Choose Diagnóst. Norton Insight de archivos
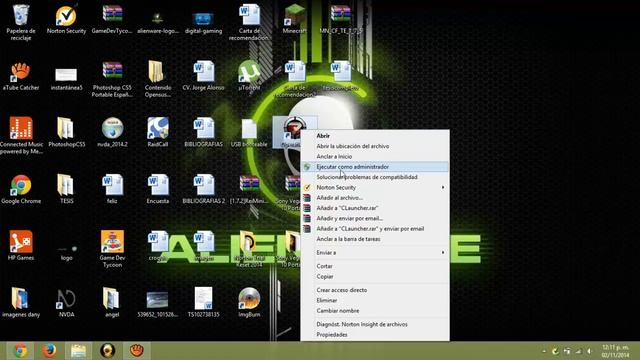The height and width of the screenshot is (360, 640). (375, 324)
